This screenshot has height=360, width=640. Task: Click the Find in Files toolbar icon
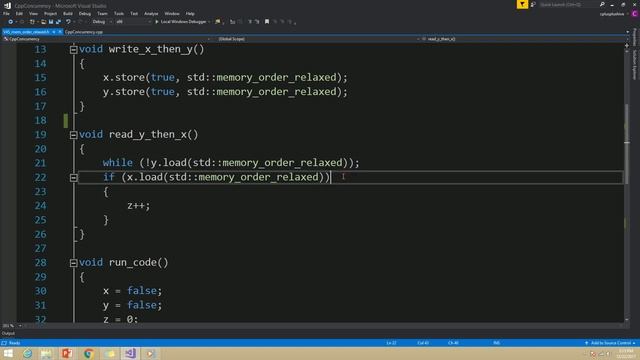tap(218, 22)
